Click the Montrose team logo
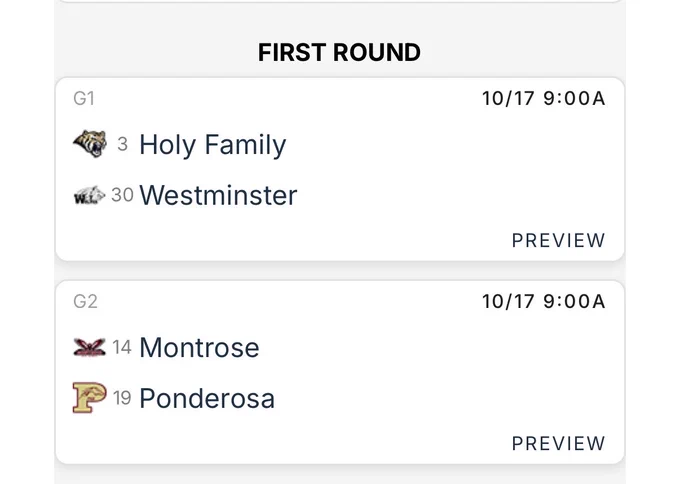Image resolution: width=680 pixels, height=484 pixels. coord(89,347)
